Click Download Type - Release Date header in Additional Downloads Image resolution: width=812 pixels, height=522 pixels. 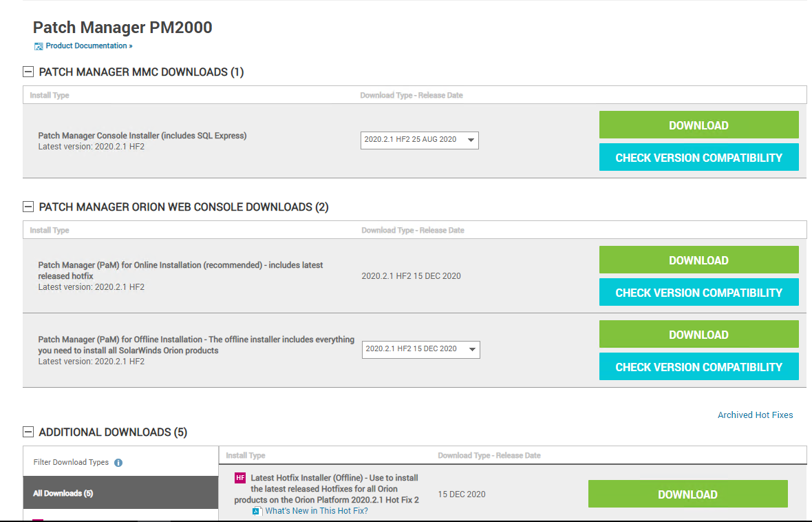(x=489, y=455)
